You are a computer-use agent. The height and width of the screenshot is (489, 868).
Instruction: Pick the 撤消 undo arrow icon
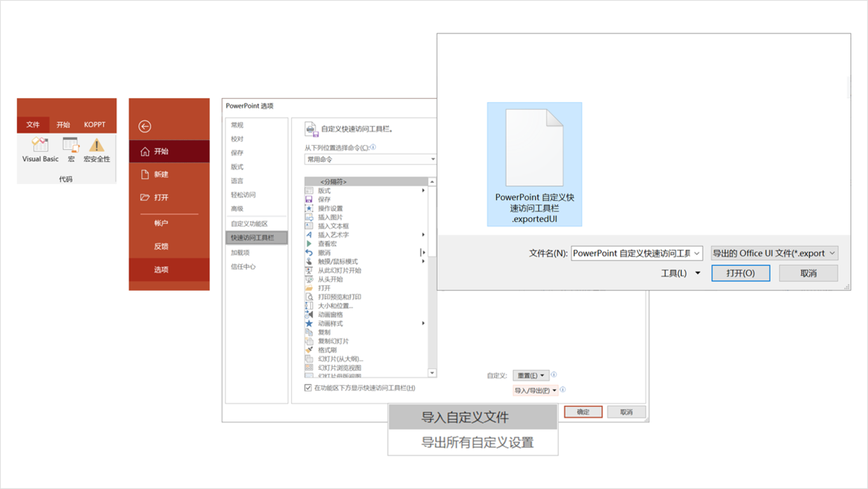point(309,253)
